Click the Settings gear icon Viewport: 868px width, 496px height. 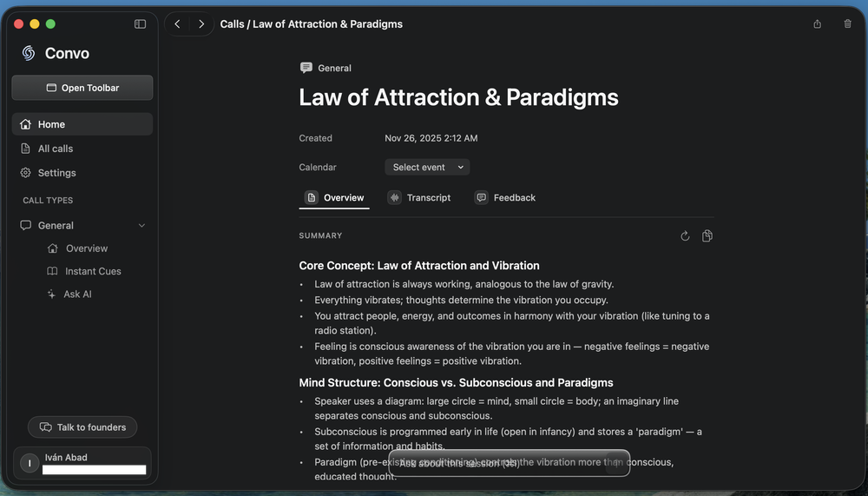[25, 173]
